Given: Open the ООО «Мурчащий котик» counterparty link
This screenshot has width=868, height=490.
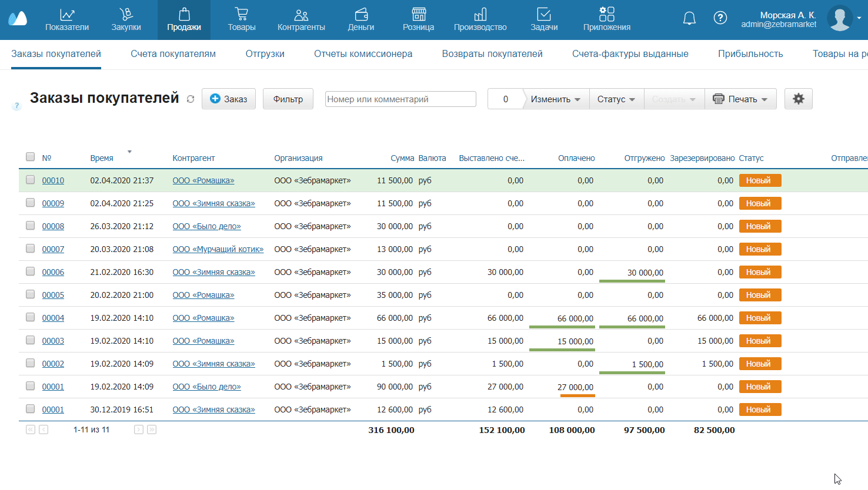Looking at the screenshot, I should pos(218,249).
